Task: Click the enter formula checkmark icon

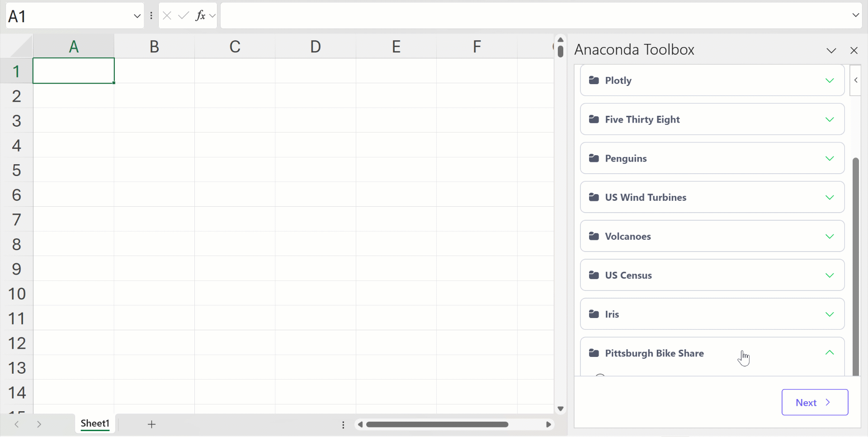Action: 183,16
